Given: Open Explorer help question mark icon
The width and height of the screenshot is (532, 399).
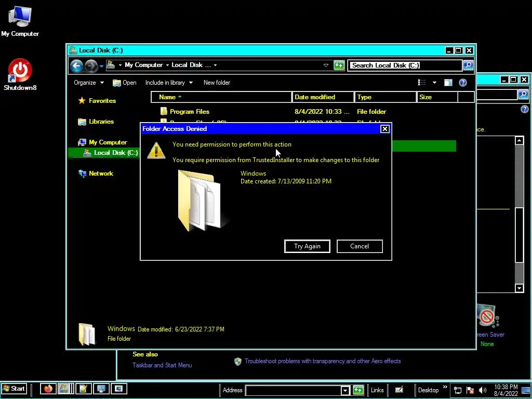Looking at the screenshot, I should [462, 83].
